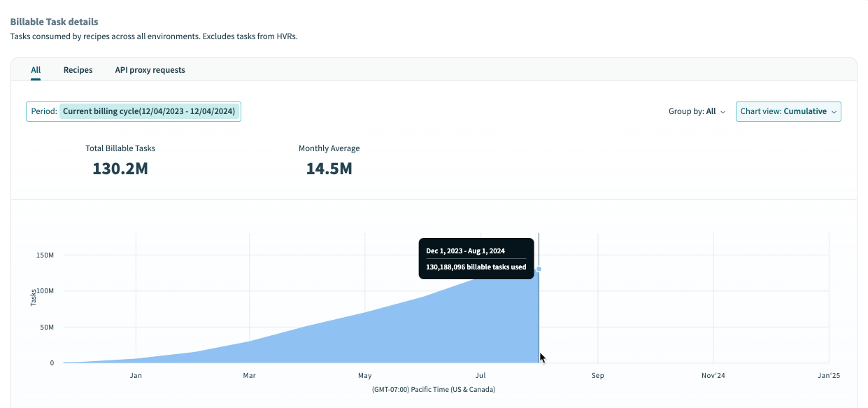Click the Chart view chevron icon
Image resolution: width=868 pixels, height=408 pixels.
pos(834,111)
